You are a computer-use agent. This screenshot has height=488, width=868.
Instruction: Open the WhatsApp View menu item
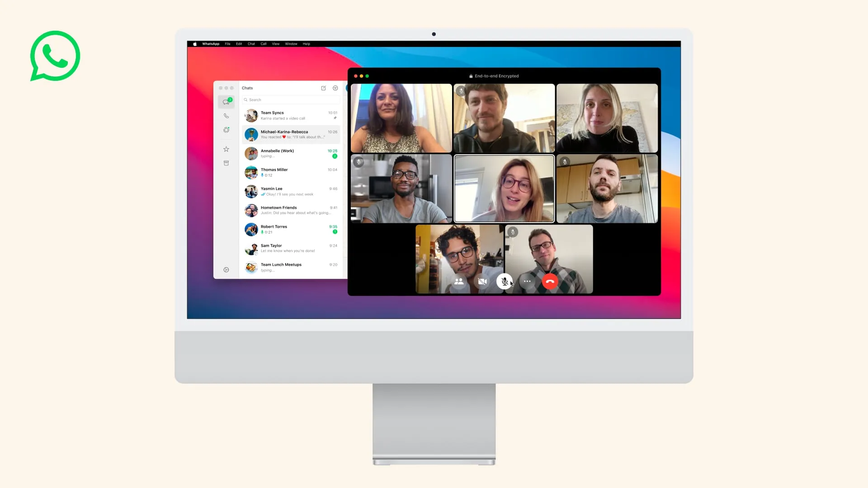point(275,43)
